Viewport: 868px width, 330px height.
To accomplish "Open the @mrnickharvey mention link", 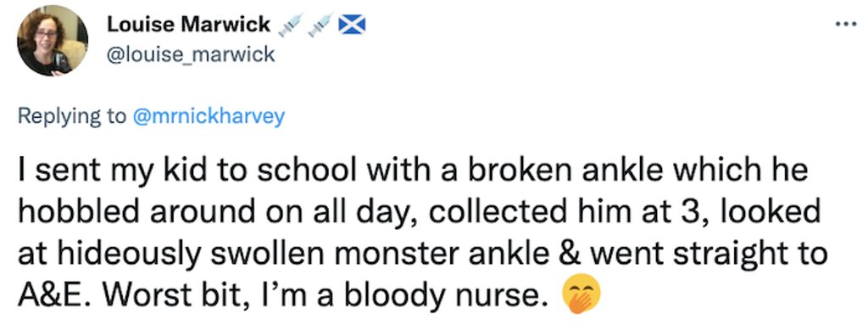I will click(x=210, y=117).
